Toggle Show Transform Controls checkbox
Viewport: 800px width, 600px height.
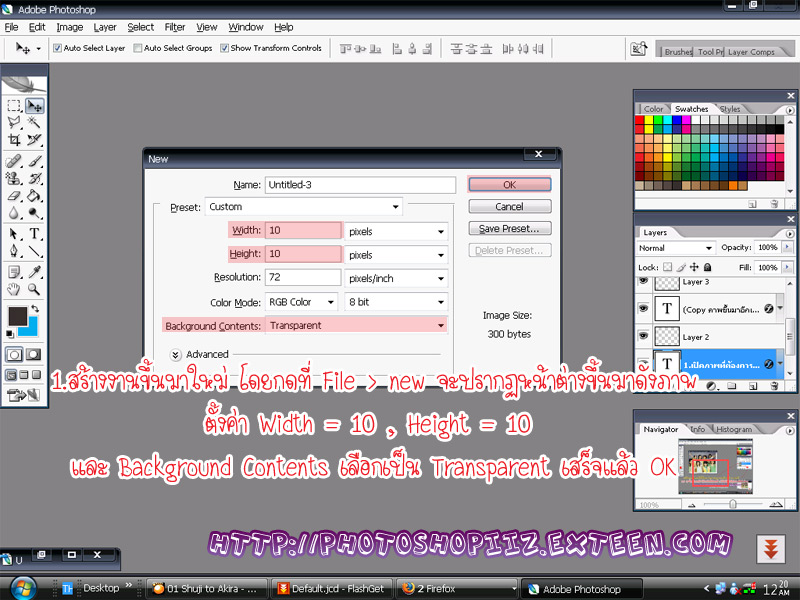tap(224, 48)
